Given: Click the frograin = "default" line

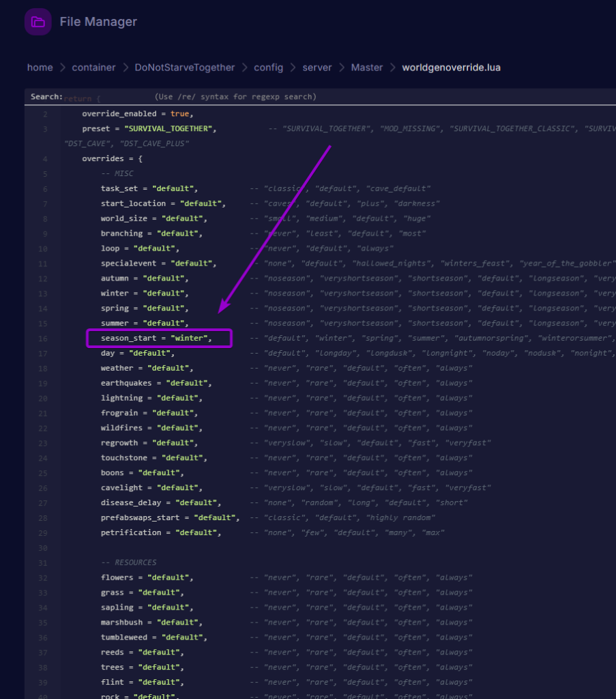Looking at the screenshot, I should [x=149, y=413].
